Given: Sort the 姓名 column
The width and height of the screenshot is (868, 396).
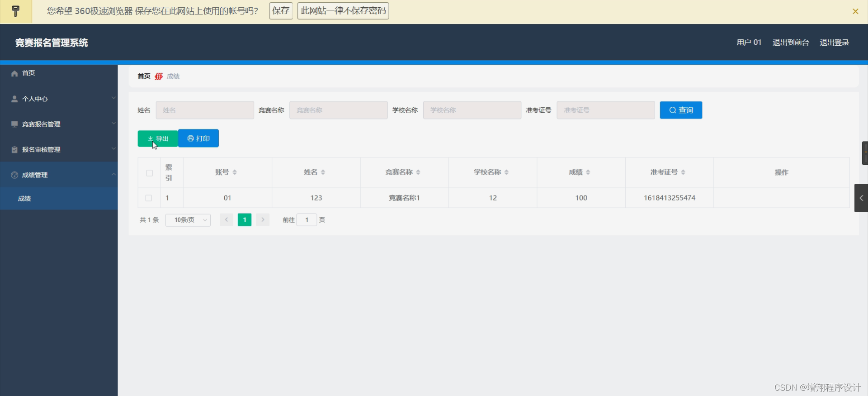Looking at the screenshot, I should click(x=323, y=172).
